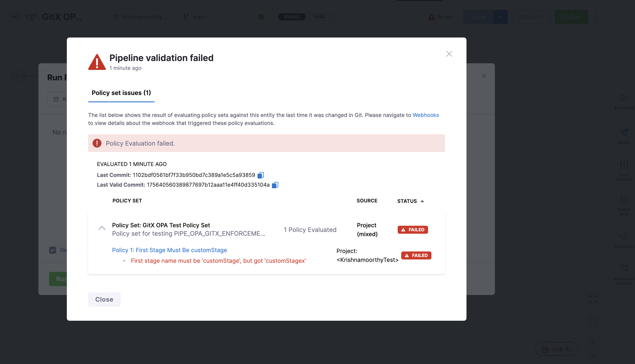Click the fit-to-screen canvas icon
635x364 pixels.
[593, 299]
